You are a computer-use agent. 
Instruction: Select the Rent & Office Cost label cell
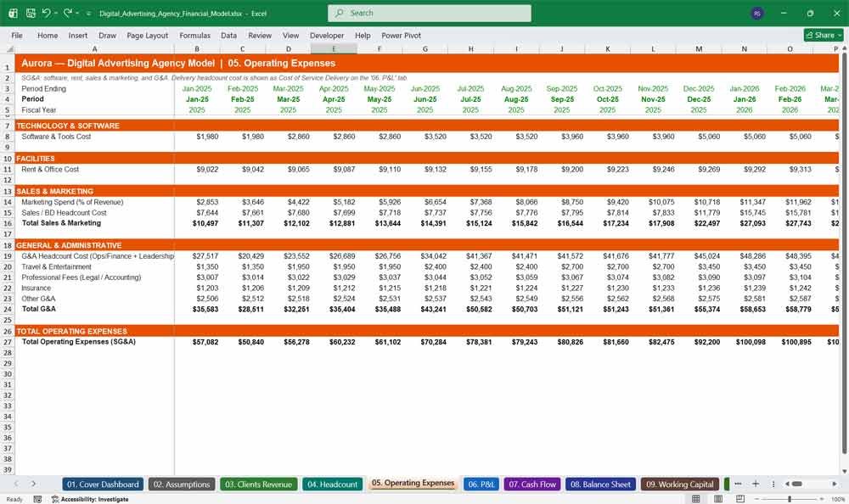[x=94, y=170]
